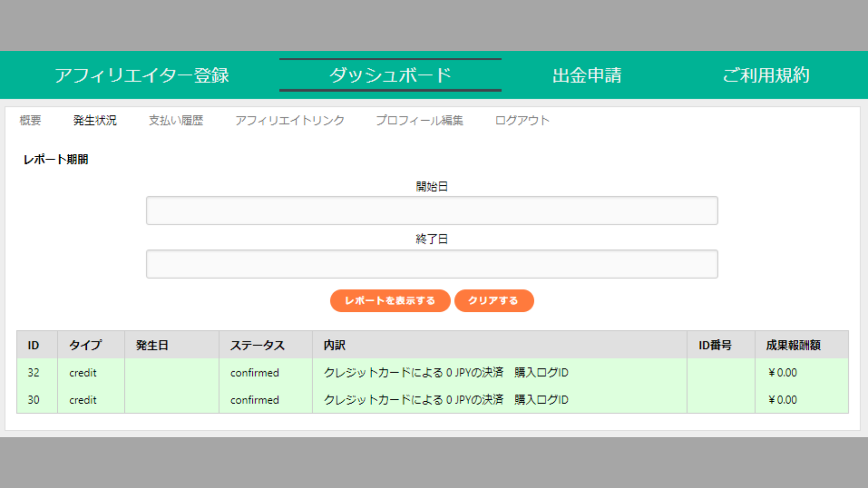Click confirmed status in row 30
The image size is (868, 488).
pos(255,400)
